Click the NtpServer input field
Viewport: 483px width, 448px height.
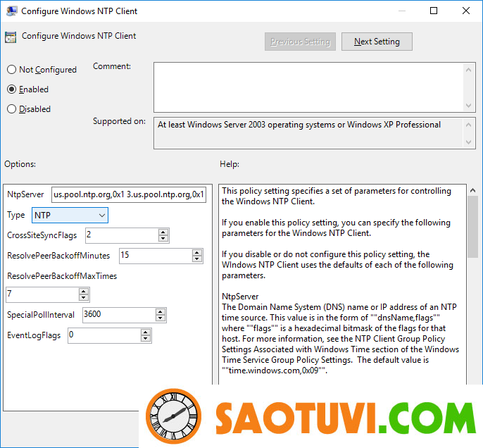129,194
